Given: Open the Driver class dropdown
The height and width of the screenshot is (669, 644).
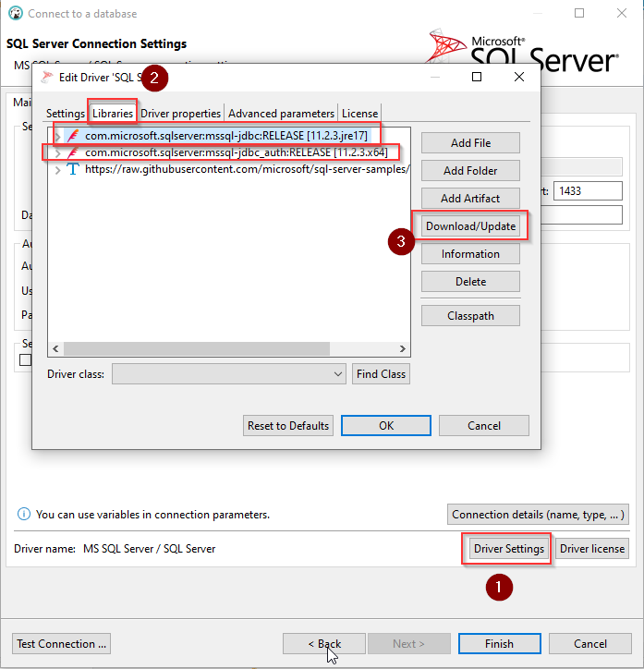Looking at the screenshot, I should pyautogui.click(x=228, y=374).
